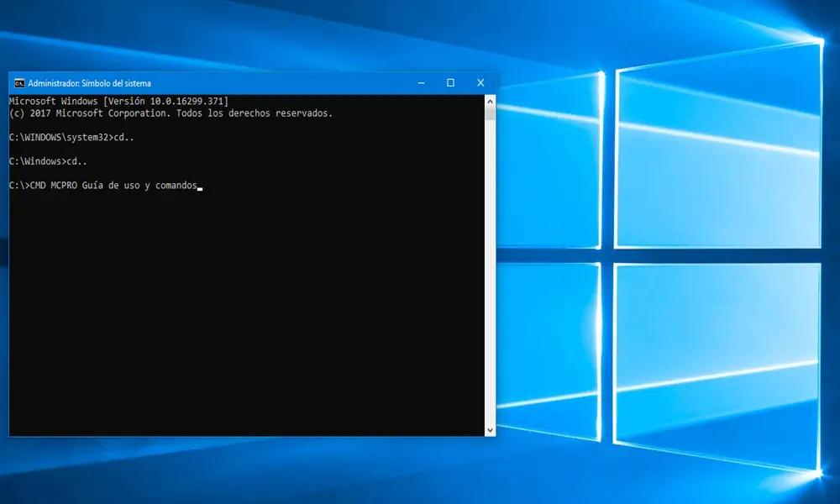Viewport: 840px width, 504px height.
Task: Click the empty black console area
Action: (244, 319)
